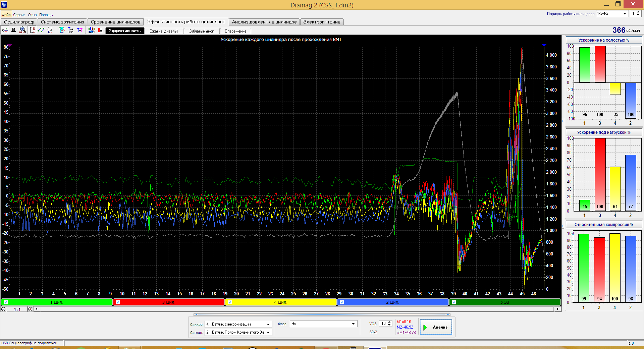The image size is (644, 349).
Task: Collapse the bottom analysis panel expander bar
Action: point(322,314)
